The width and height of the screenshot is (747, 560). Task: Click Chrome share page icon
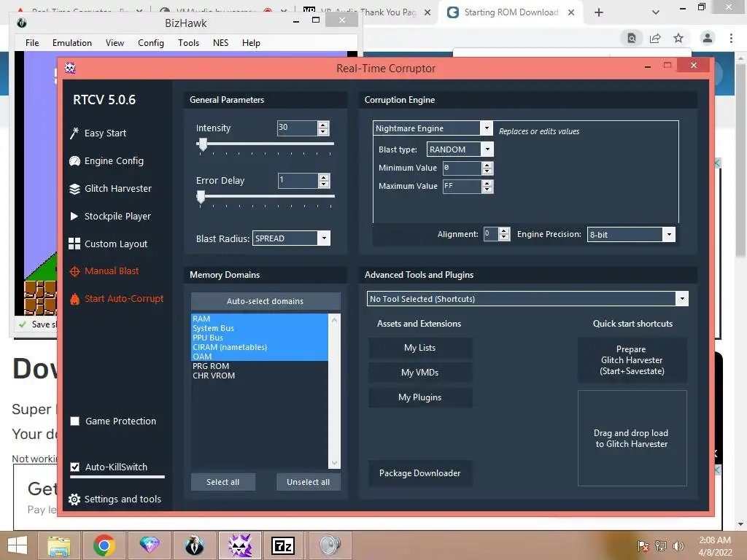(655, 38)
